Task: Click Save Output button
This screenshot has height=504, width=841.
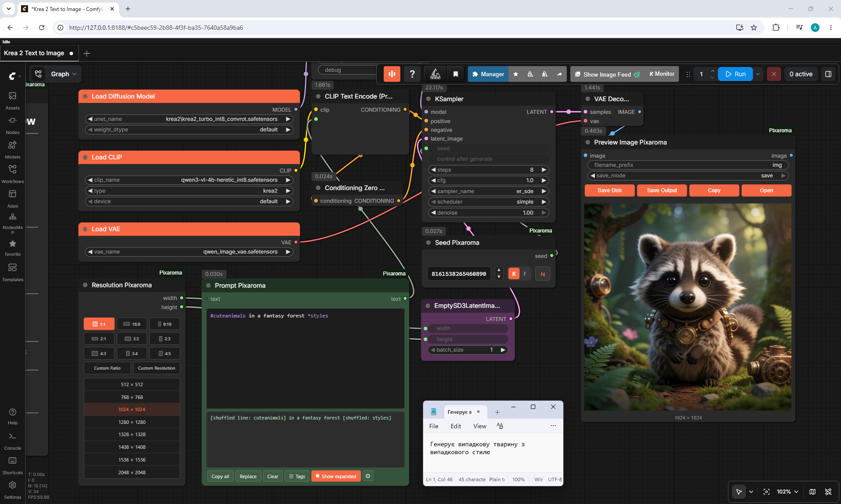Action: [661, 190]
